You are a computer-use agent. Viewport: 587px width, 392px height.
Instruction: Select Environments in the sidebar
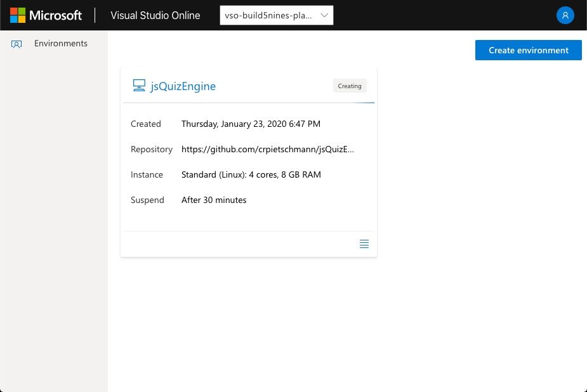click(61, 43)
